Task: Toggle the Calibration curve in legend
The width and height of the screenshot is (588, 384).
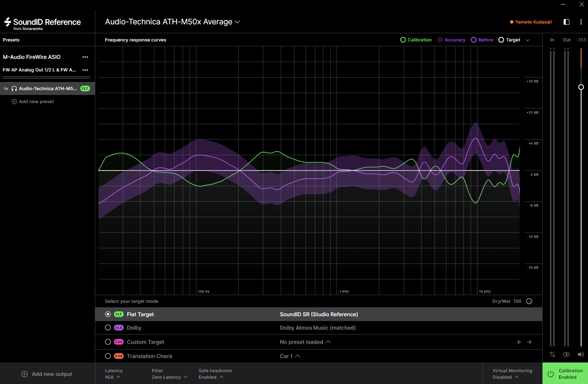Action: (x=416, y=40)
